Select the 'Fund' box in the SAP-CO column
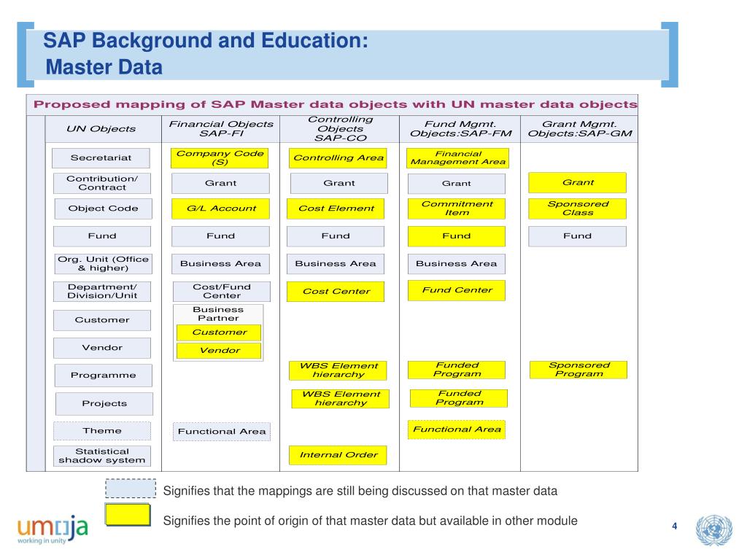Screen dimensions: 747x560 pyautogui.click(x=336, y=236)
